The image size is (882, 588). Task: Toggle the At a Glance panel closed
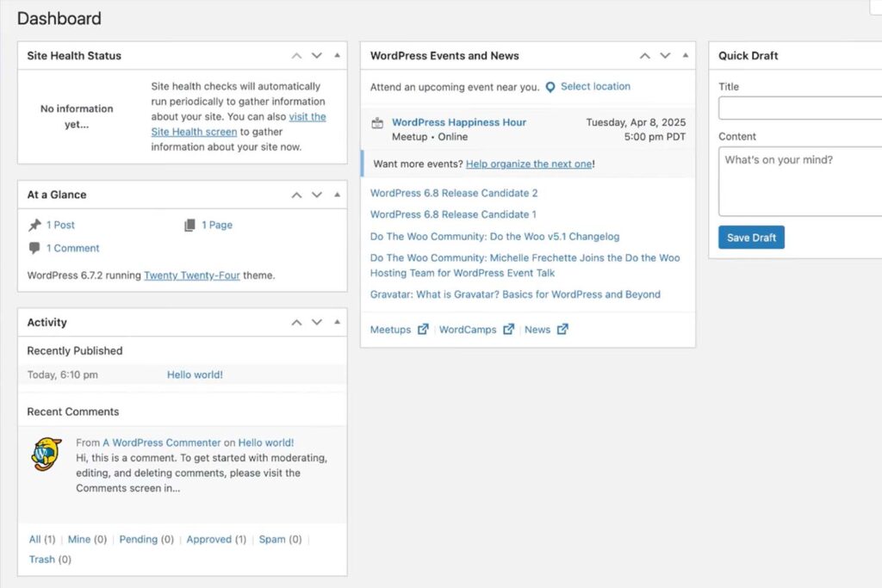pos(337,195)
